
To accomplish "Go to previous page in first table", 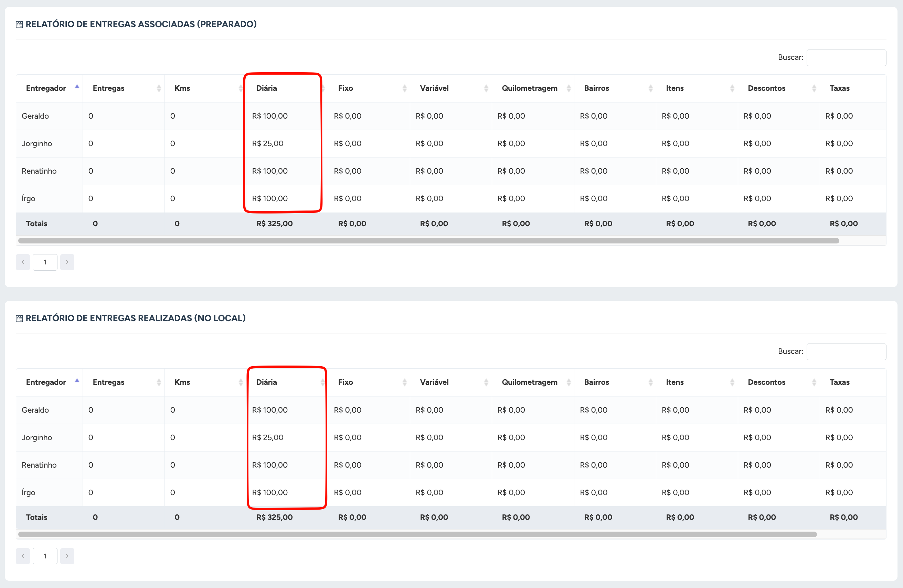I will click(23, 262).
